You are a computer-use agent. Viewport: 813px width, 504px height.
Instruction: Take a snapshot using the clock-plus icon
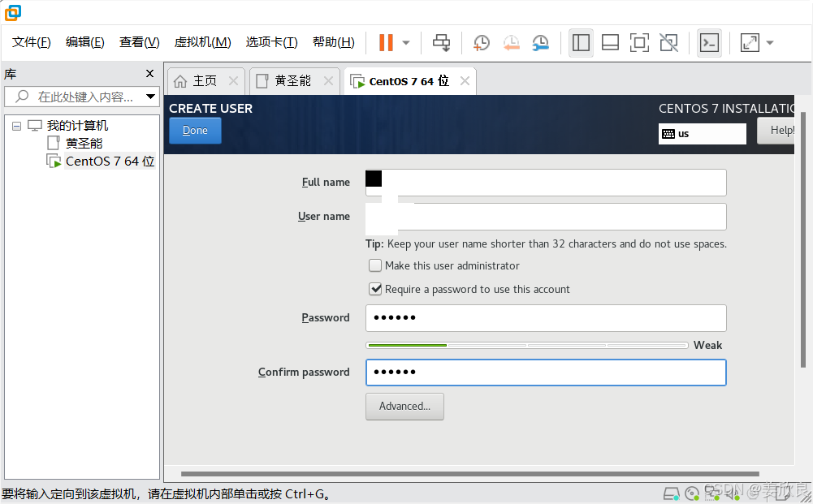pyautogui.click(x=482, y=42)
